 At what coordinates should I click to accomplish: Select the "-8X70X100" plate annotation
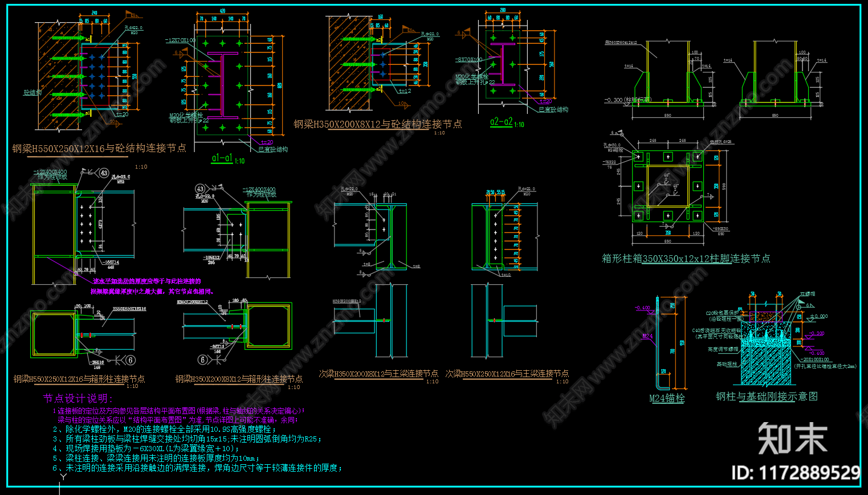[468, 59]
